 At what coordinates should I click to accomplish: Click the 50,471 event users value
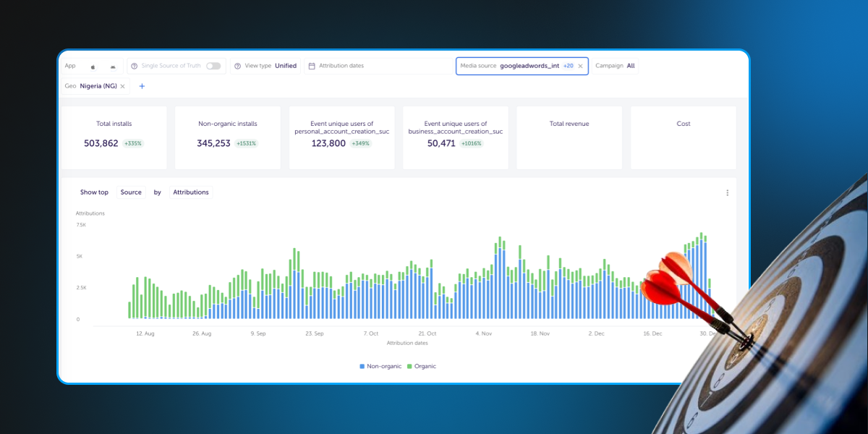(x=442, y=143)
